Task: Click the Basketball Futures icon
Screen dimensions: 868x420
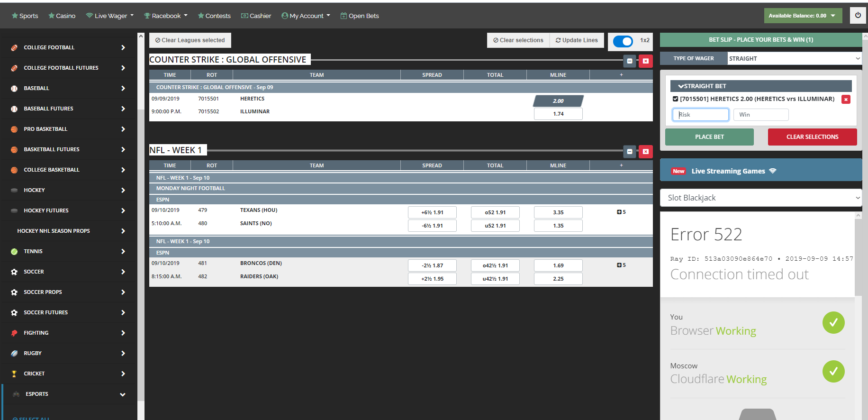Action: (x=14, y=149)
